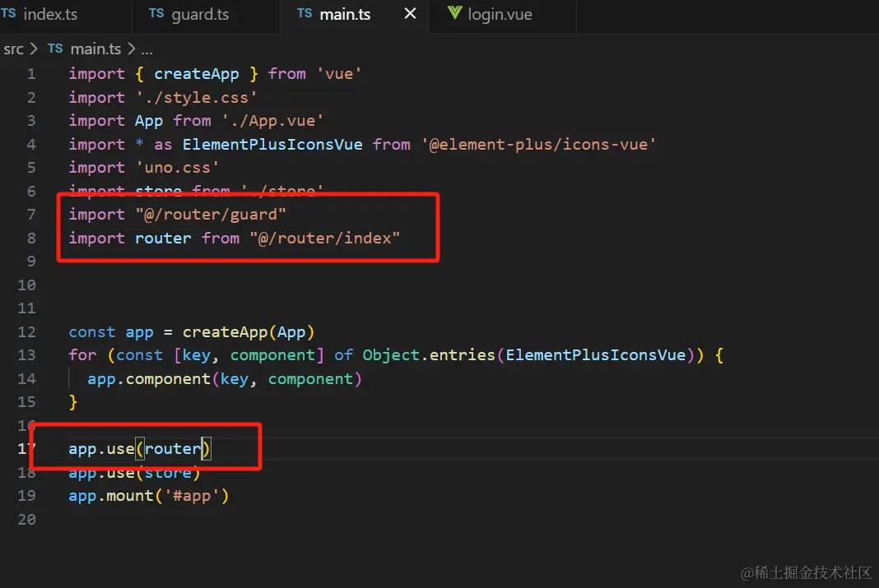Image resolution: width=879 pixels, height=588 pixels.
Task: Click the './App.vue' string on line 3
Action: 272,121
